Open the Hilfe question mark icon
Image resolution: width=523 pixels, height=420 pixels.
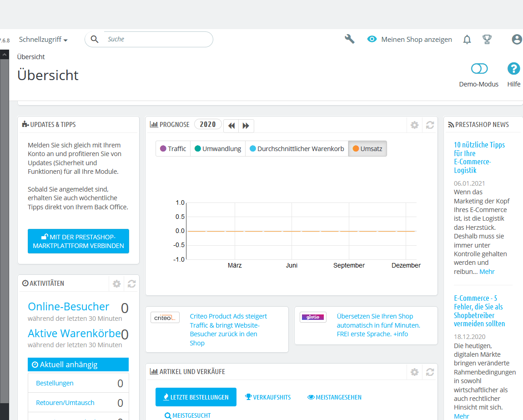coord(513,69)
